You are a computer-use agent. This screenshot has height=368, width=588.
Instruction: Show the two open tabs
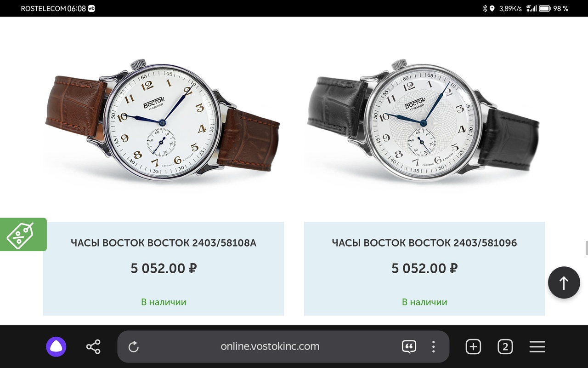505,347
